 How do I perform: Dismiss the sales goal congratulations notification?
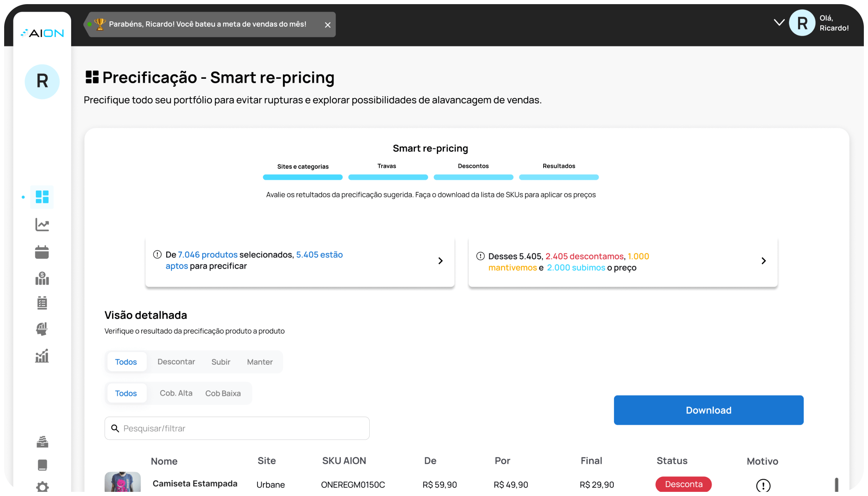coord(328,25)
